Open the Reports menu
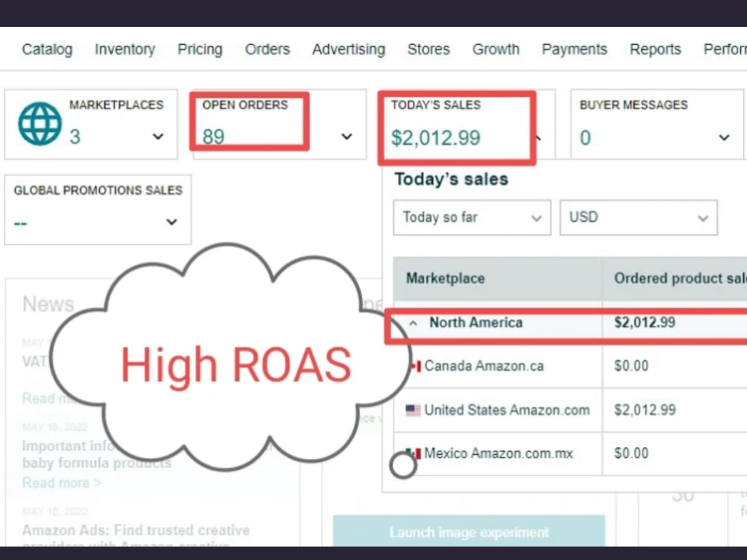747x560 pixels. pyautogui.click(x=656, y=49)
